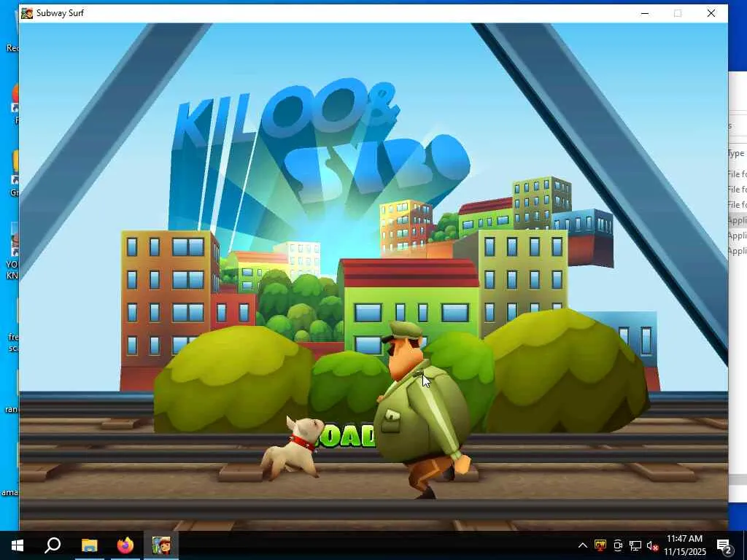
Task: Click the Meet Now camera tray icon
Action: [x=618, y=545]
